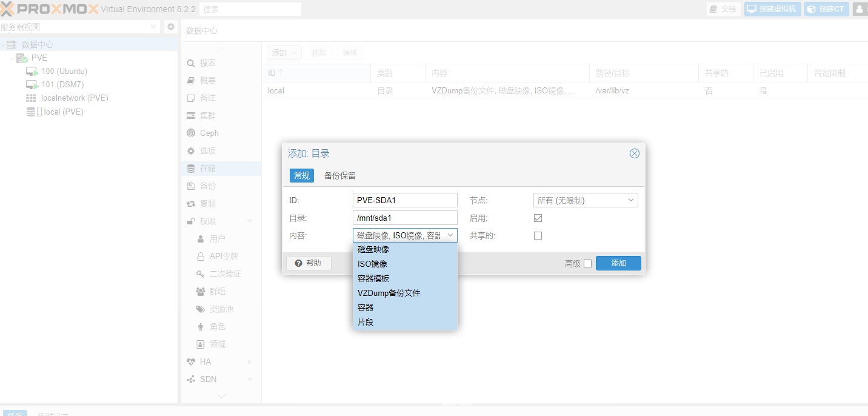The height and width of the screenshot is (416, 868).
Task: Click the 帮助 question mark button
Action: click(x=309, y=263)
